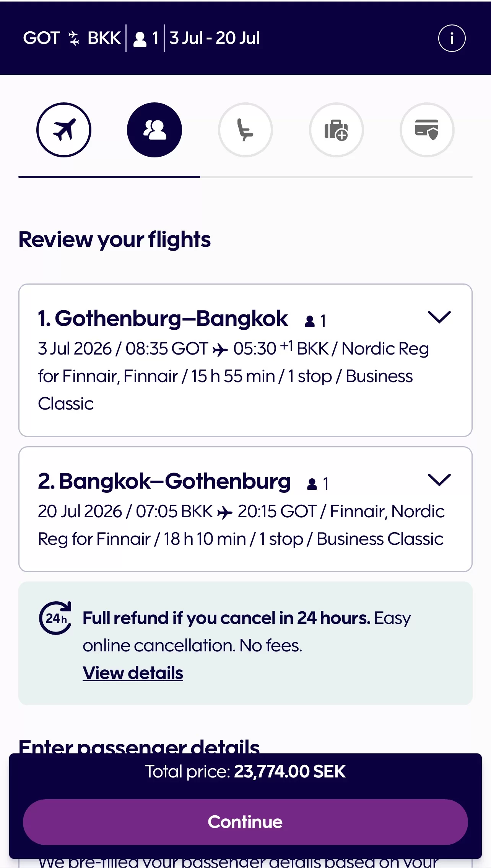Tap the passenger count icon in header
This screenshot has height=868, width=491.
140,39
